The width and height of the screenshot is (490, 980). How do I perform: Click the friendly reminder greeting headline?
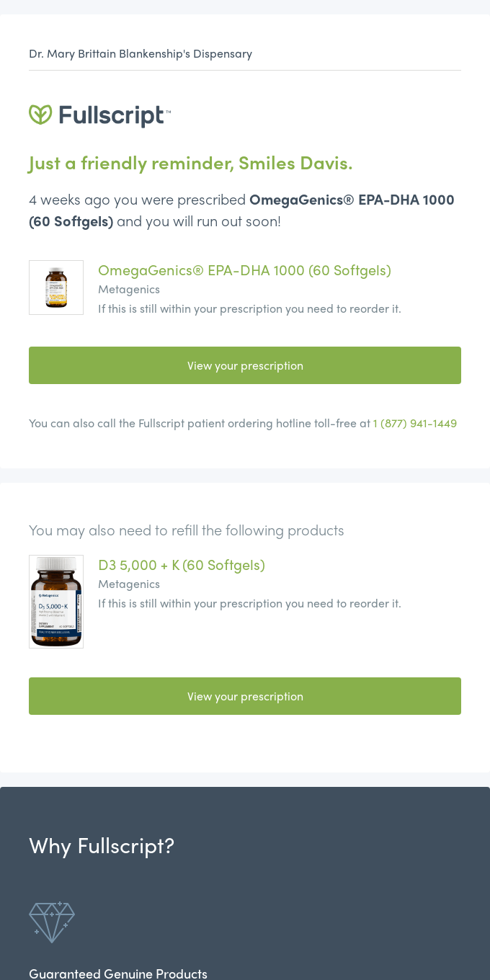click(x=190, y=163)
